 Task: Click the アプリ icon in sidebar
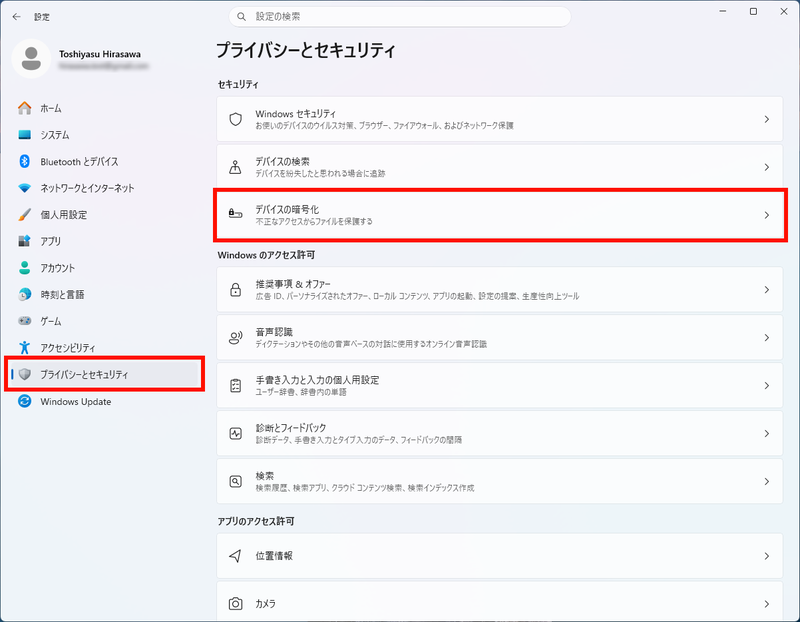[x=24, y=241]
